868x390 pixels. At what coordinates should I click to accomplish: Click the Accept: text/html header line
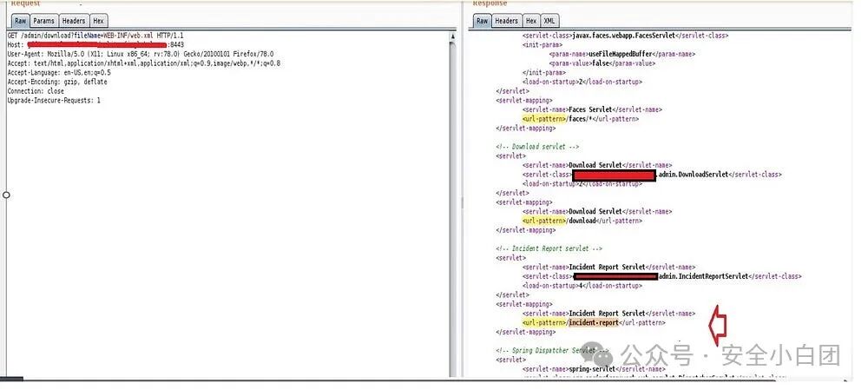143,63
